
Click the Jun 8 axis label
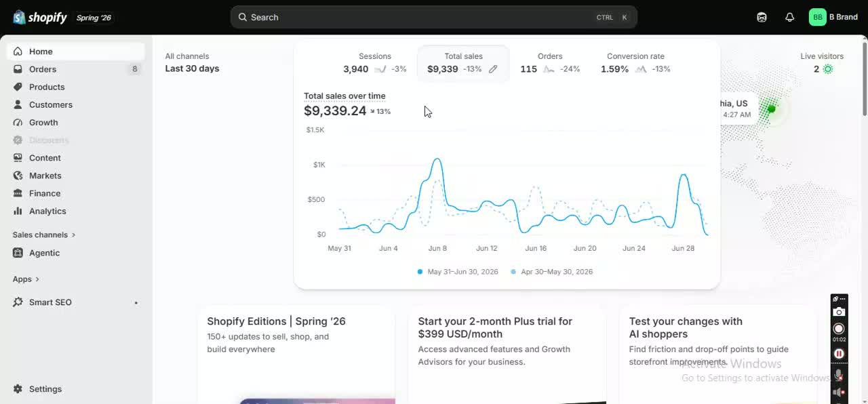[437, 249]
